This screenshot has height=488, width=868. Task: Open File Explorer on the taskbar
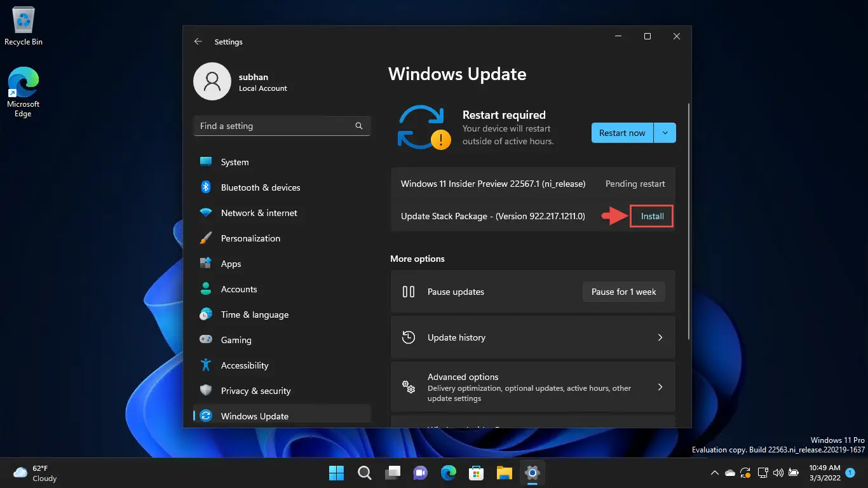[505, 473]
